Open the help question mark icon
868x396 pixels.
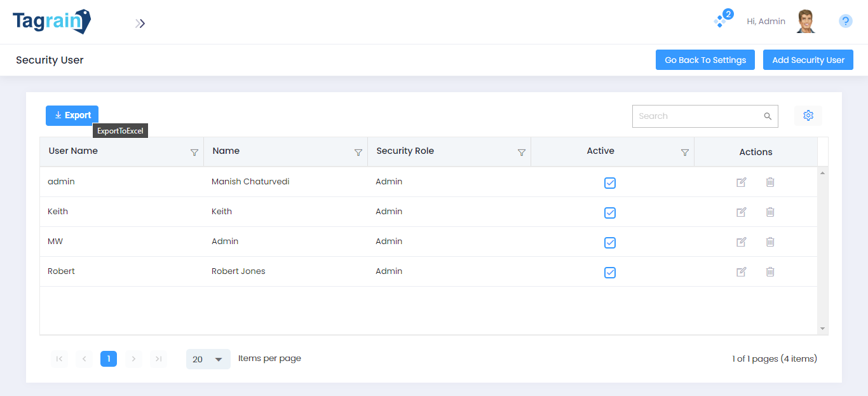tap(845, 21)
